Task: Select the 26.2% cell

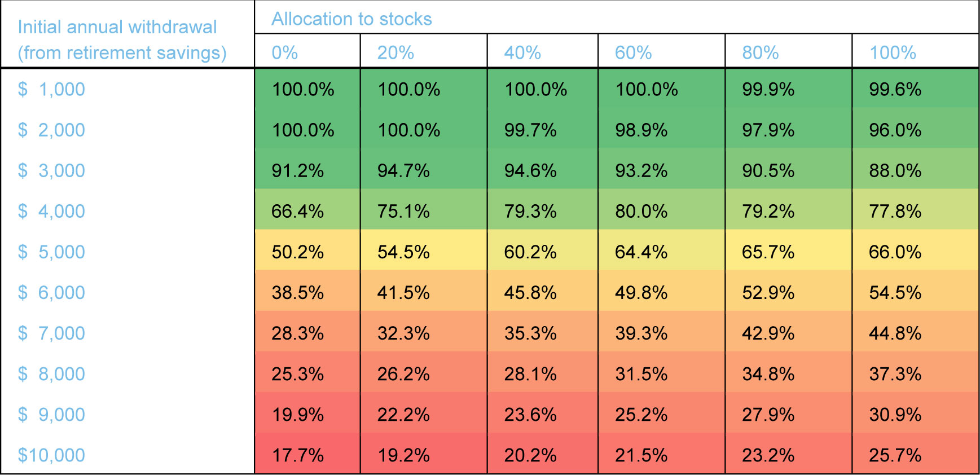Action: 403,373
